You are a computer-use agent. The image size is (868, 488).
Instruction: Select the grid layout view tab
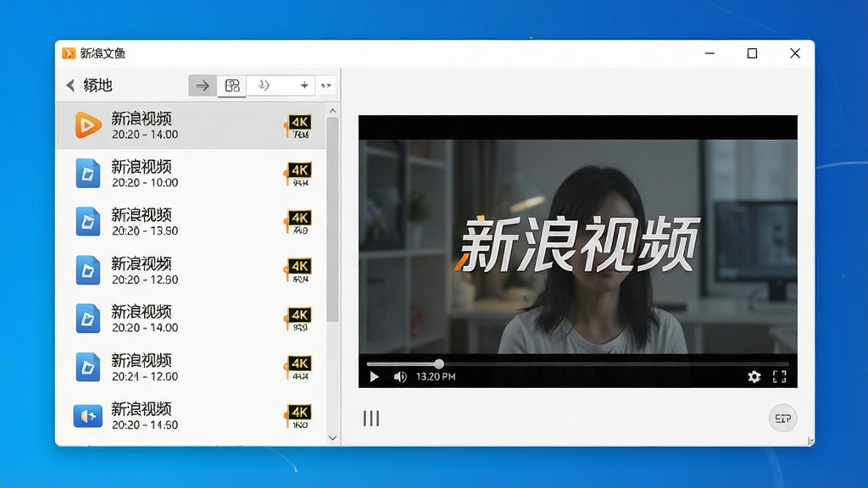pos(232,86)
